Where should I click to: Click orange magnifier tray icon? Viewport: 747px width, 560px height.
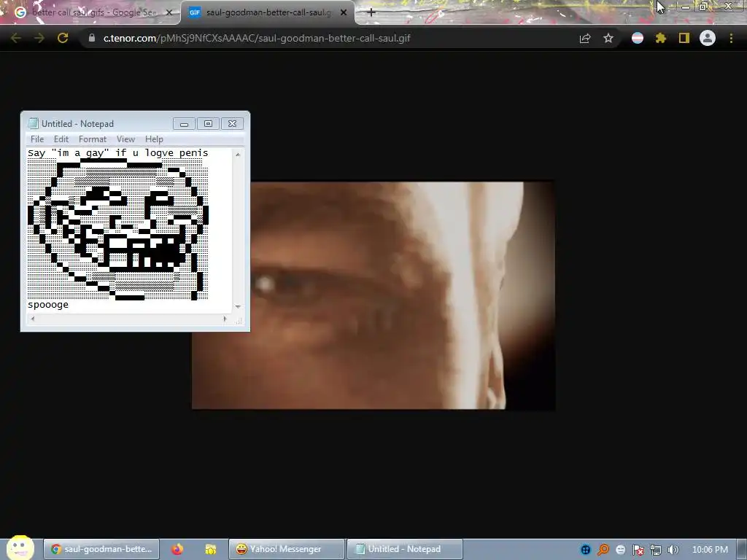pyautogui.click(x=603, y=550)
